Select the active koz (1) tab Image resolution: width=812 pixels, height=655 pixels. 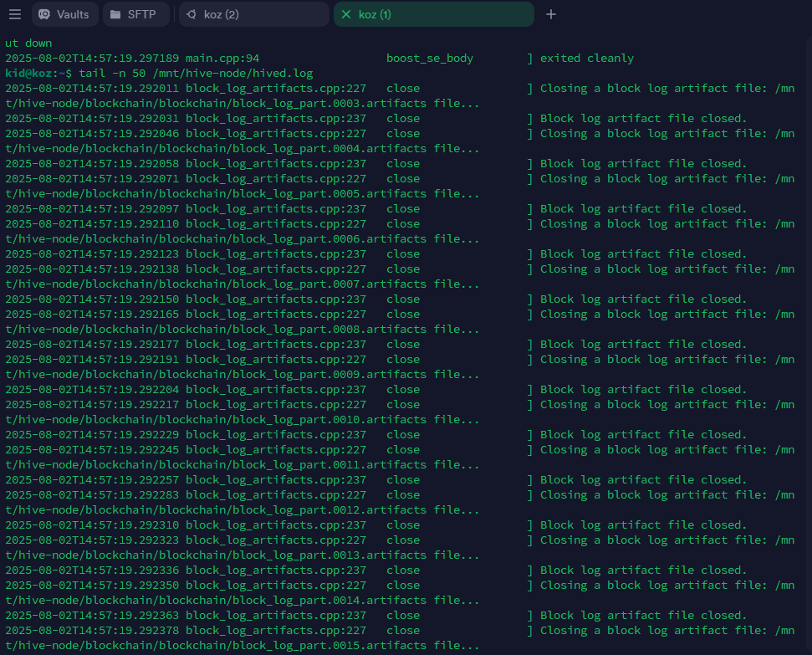point(434,14)
